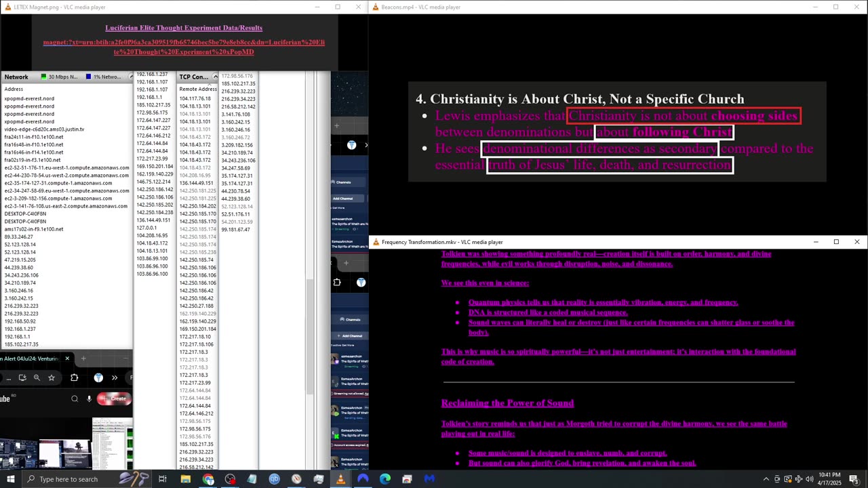Open Task View on the taskbar
This screenshot has height=488, width=868.
[163, 479]
